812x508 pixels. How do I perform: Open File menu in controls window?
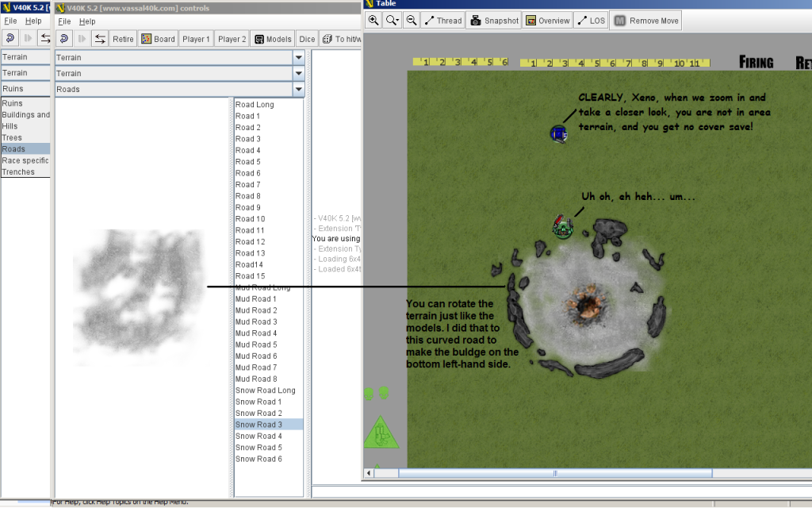pos(64,21)
